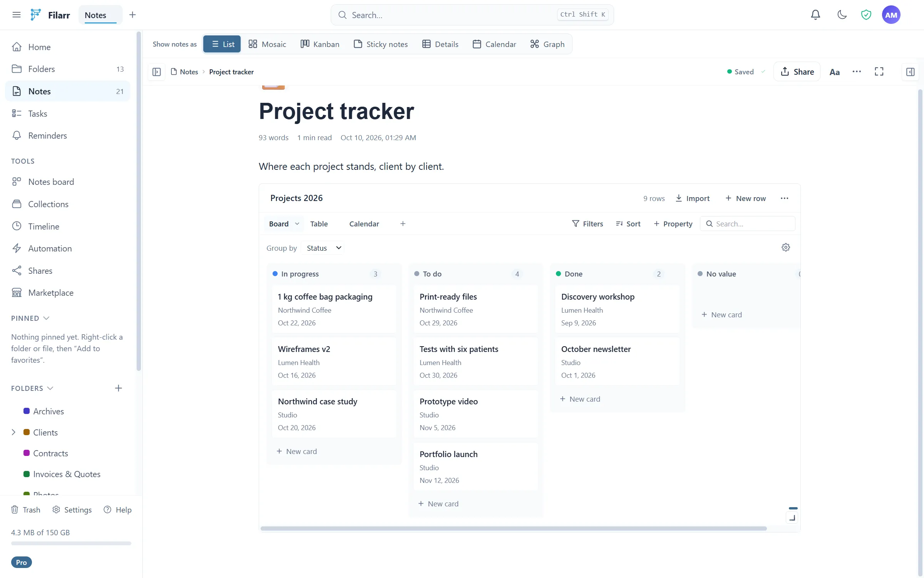This screenshot has height=578, width=924.
Task: Open note more options ellipsis
Action: coord(857,72)
